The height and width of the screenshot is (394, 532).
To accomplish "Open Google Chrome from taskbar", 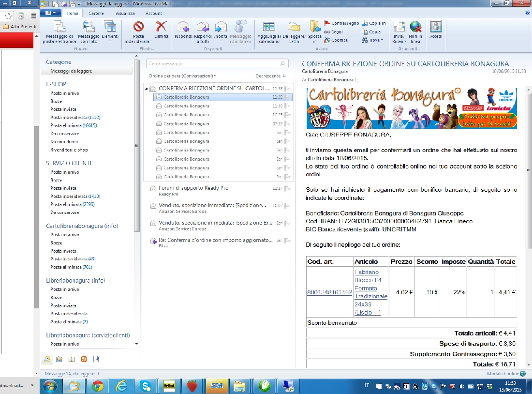I will [x=98, y=386].
